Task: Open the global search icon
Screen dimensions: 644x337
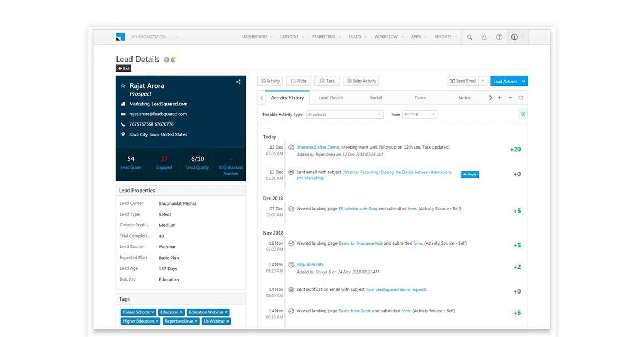Action: click(x=470, y=36)
